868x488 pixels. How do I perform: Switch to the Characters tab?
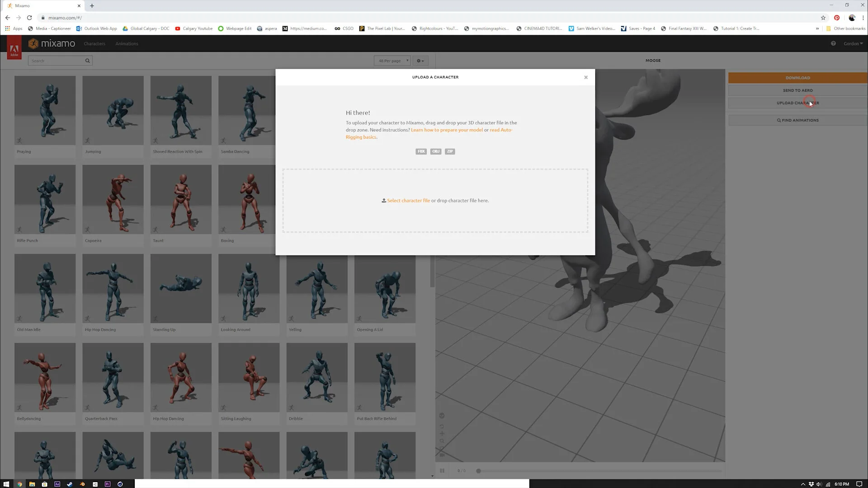[x=94, y=44]
